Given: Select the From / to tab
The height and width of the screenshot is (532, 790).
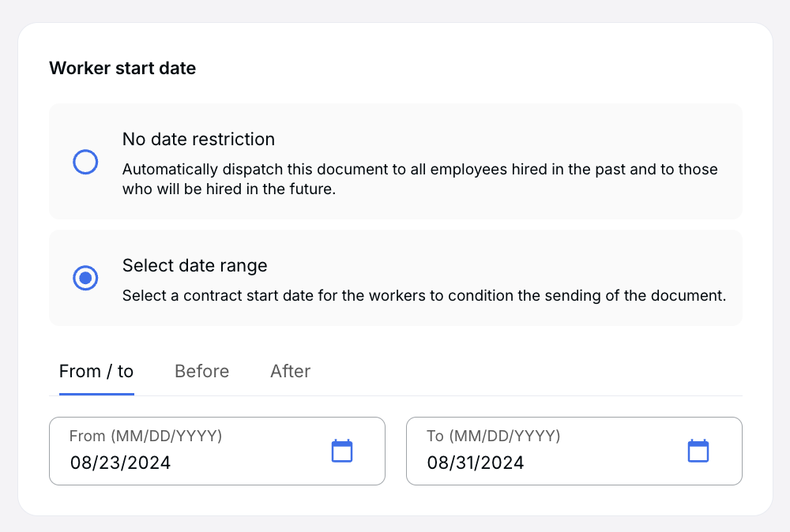Looking at the screenshot, I should (x=96, y=371).
